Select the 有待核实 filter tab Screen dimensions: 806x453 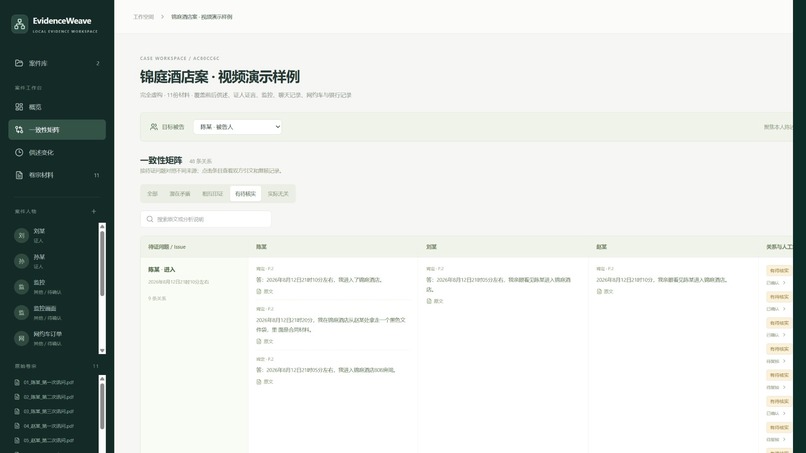(x=245, y=194)
